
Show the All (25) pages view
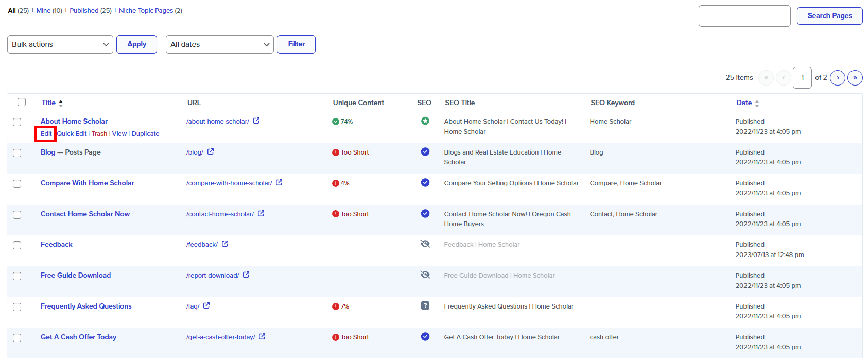tap(19, 10)
